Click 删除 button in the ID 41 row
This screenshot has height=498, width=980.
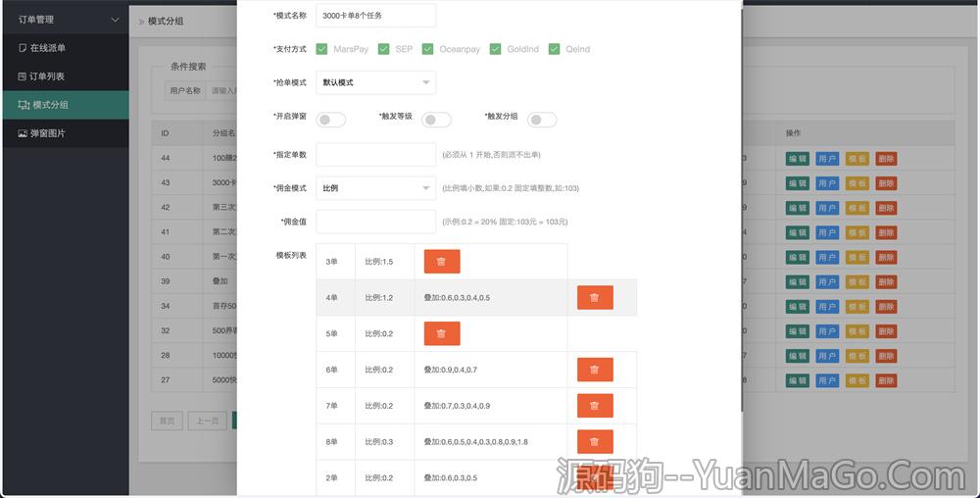click(886, 232)
